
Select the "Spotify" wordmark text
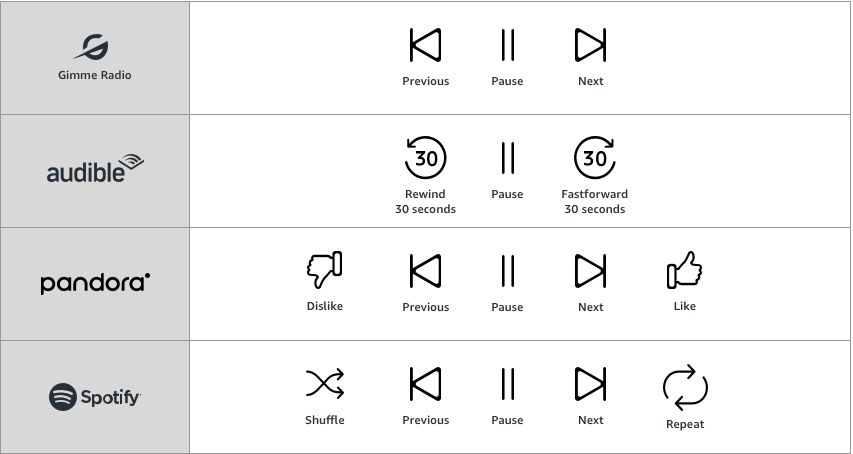(110, 398)
